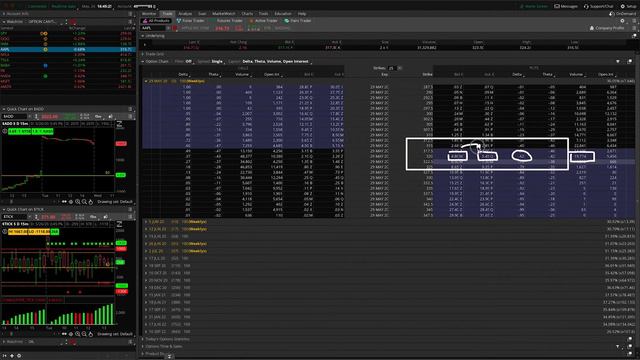Select the highlighted AAPL watchlist row
This screenshot has width=640, height=360.
tap(68, 49)
